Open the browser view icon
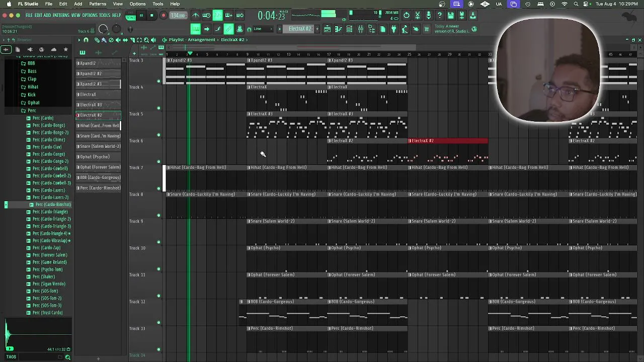The height and width of the screenshot is (362, 644). point(371,29)
